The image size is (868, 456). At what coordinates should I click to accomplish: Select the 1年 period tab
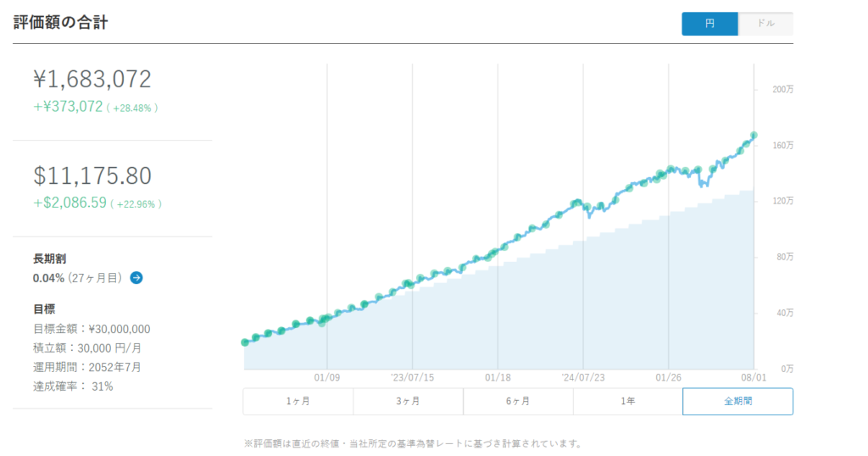(628, 401)
